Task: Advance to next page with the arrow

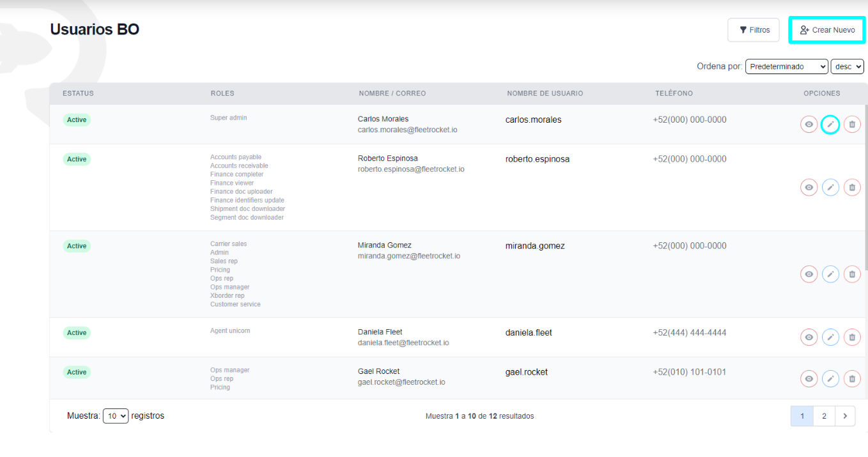Action: [x=844, y=415]
